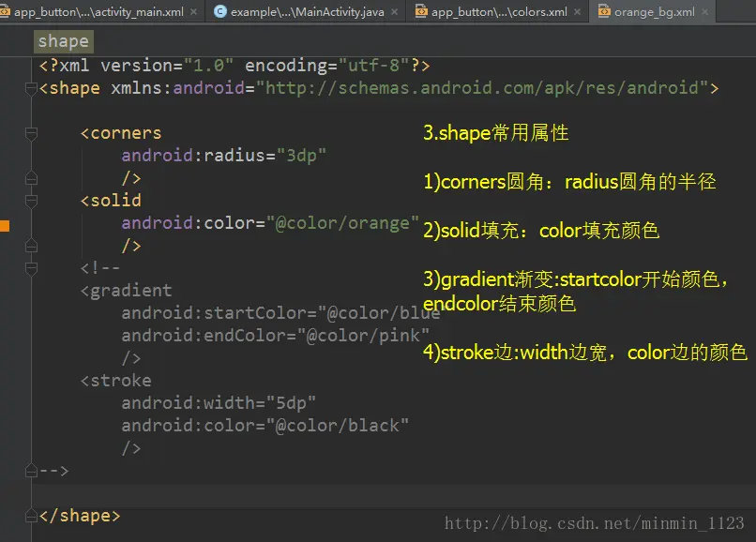Collapse the corners tag fold marker
This screenshot has height=542, width=756.
tap(31, 133)
